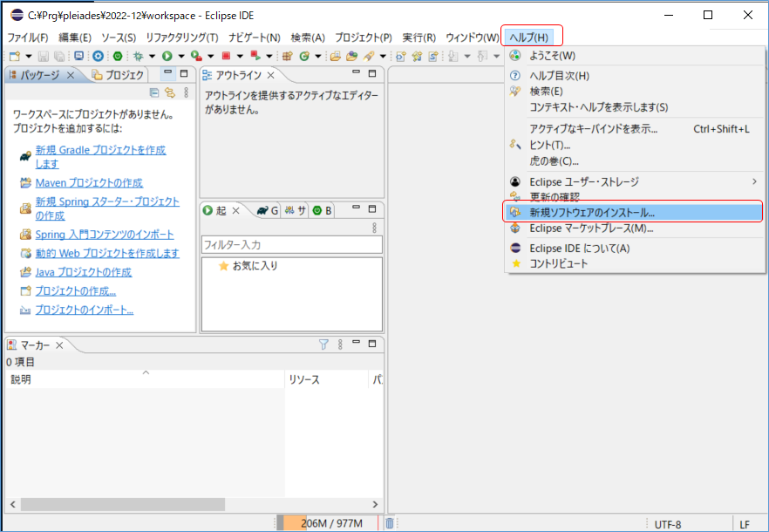Select the Gradle tasks G tab
The width and height of the screenshot is (769, 532).
coord(268,210)
